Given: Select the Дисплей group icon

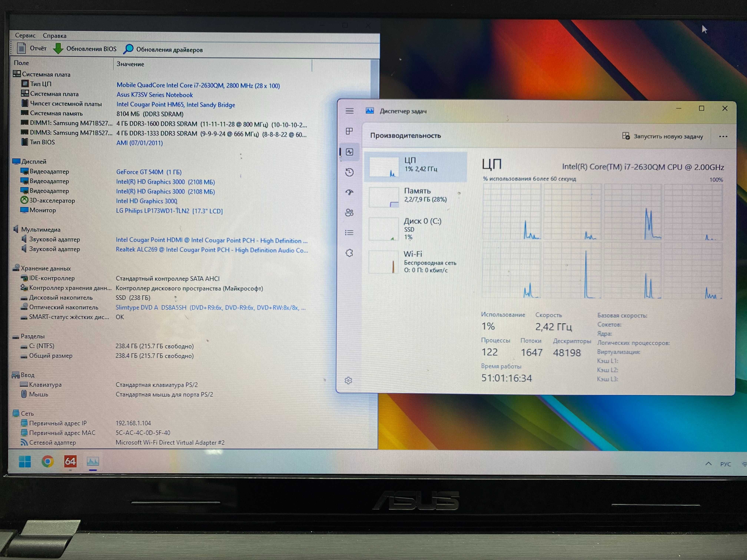Looking at the screenshot, I should tap(16, 161).
